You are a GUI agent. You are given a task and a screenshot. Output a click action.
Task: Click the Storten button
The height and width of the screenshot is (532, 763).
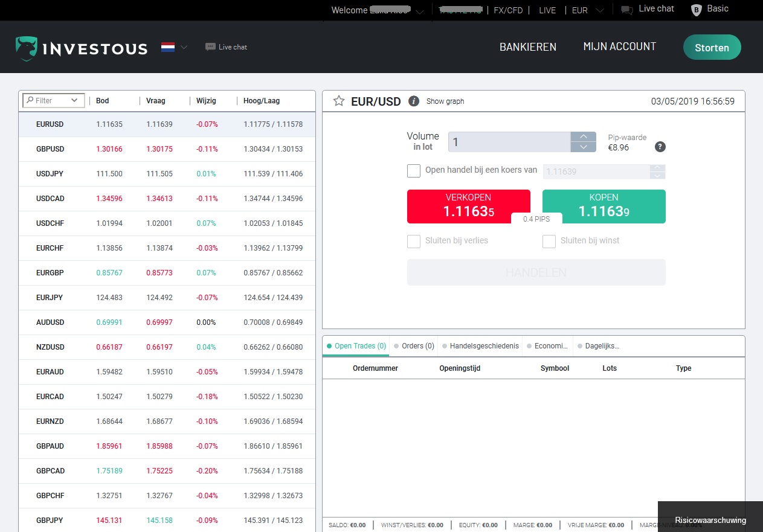tap(712, 46)
